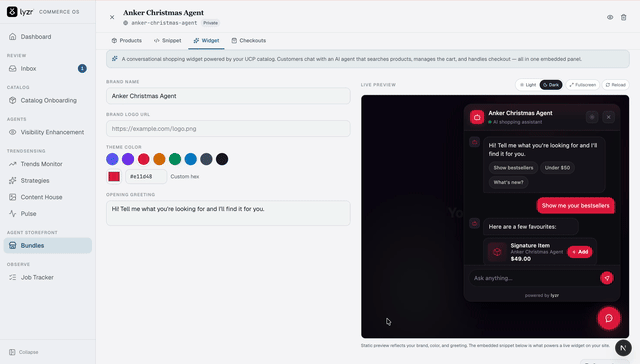Close the Anker Christmas Agent panel

click(112, 17)
